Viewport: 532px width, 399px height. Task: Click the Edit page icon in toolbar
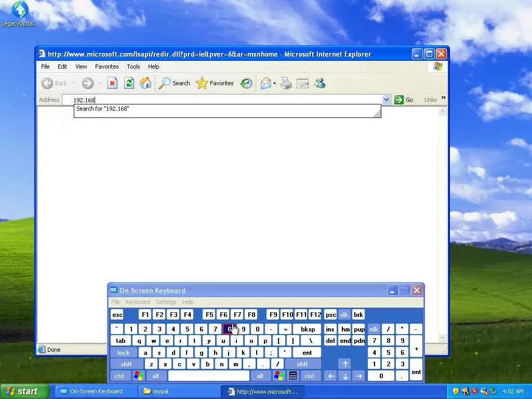[x=302, y=83]
